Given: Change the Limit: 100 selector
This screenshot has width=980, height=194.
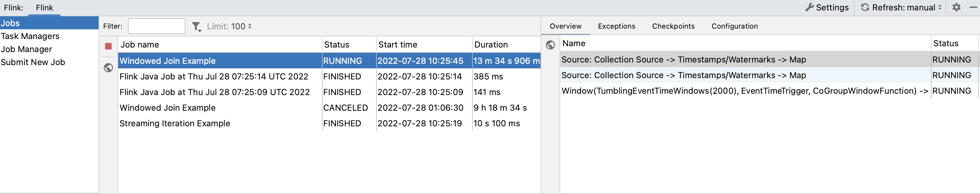Looking at the screenshot, I should (x=229, y=27).
